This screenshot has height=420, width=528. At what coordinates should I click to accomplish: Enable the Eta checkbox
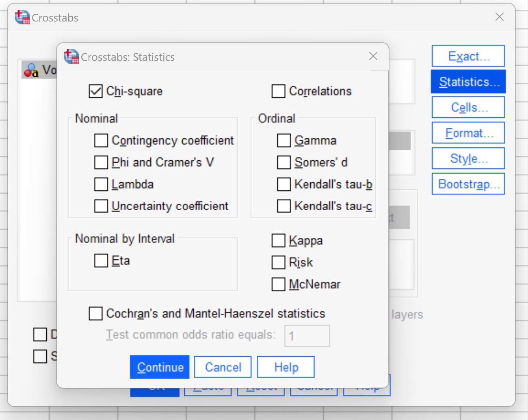[101, 261]
